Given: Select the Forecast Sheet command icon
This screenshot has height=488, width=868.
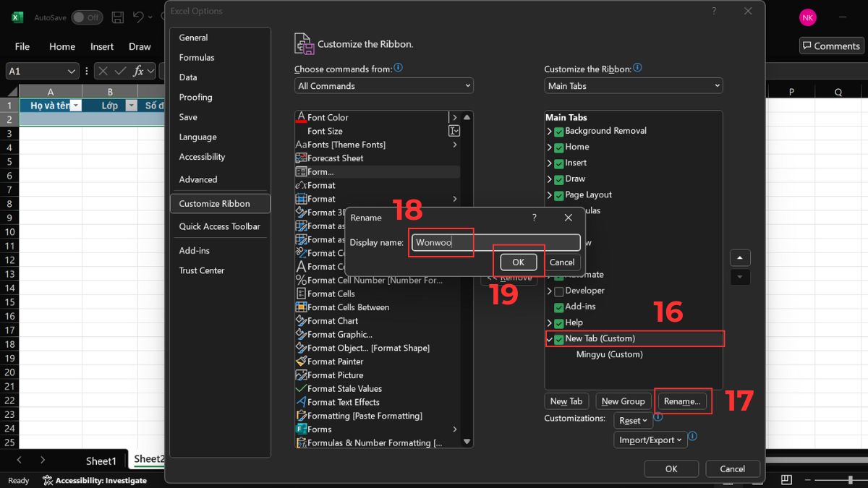Looking at the screenshot, I should coord(302,158).
